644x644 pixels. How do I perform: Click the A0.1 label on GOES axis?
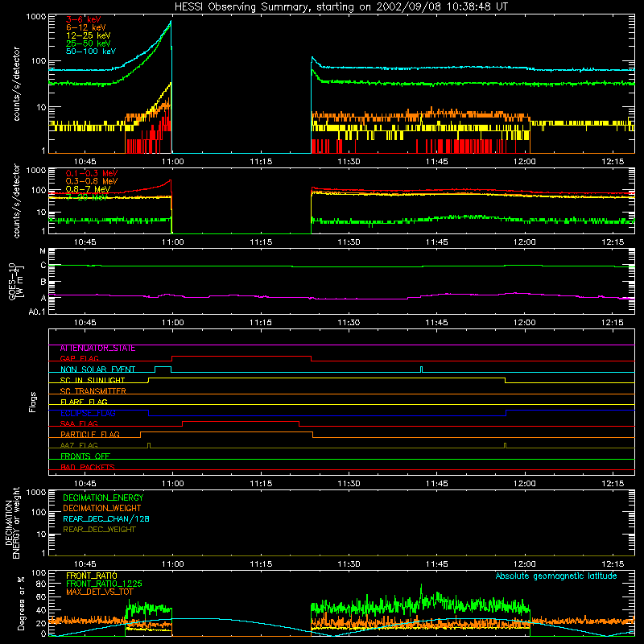click(x=37, y=312)
